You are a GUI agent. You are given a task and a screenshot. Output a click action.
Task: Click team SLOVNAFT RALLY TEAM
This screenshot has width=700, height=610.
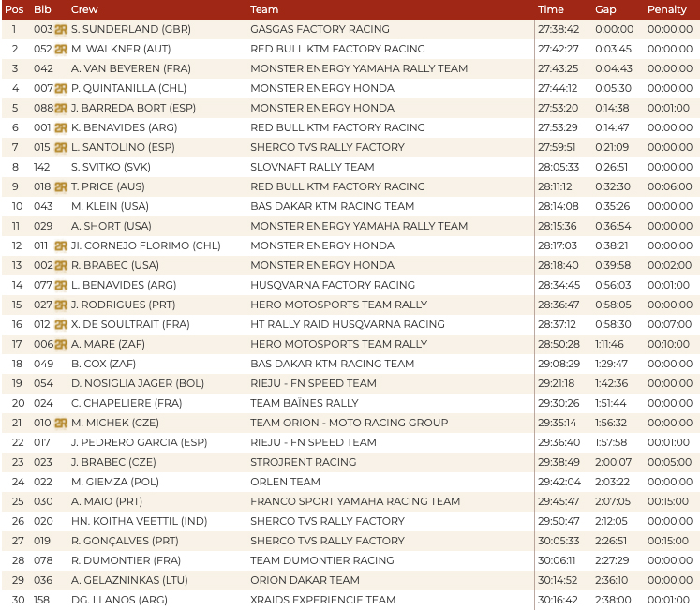click(x=312, y=167)
